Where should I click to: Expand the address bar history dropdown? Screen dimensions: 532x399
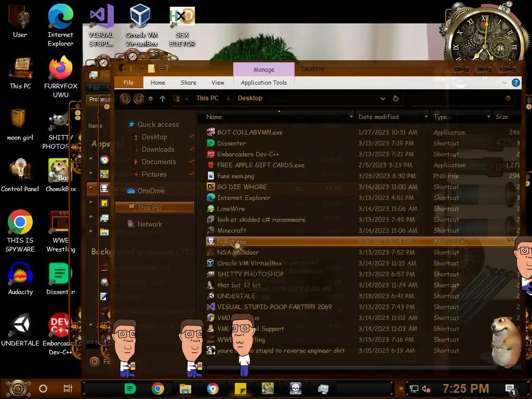coord(383,98)
